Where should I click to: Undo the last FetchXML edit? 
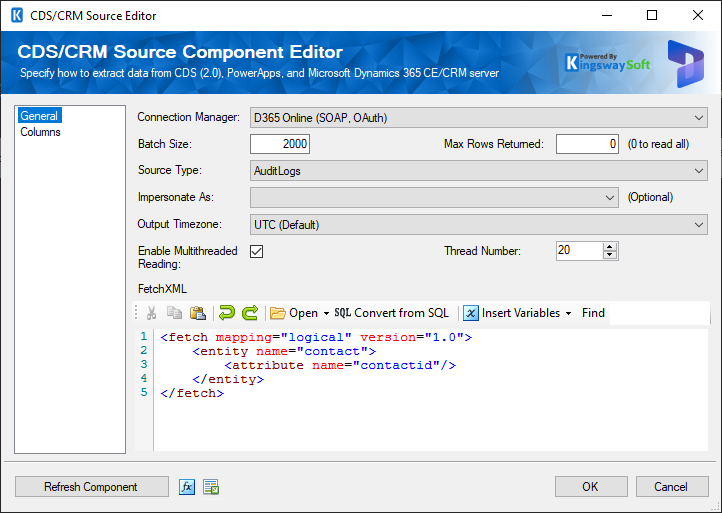pyautogui.click(x=227, y=313)
